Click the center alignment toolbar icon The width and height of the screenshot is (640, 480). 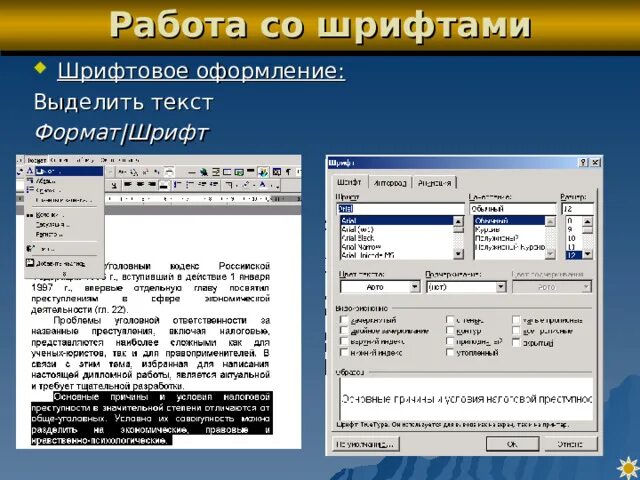[140, 184]
